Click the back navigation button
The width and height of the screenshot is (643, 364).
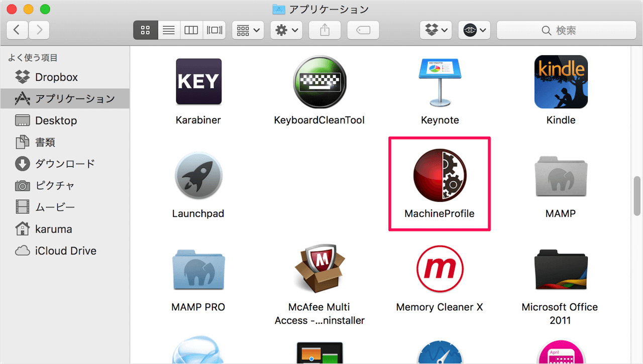(x=17, y=30)
